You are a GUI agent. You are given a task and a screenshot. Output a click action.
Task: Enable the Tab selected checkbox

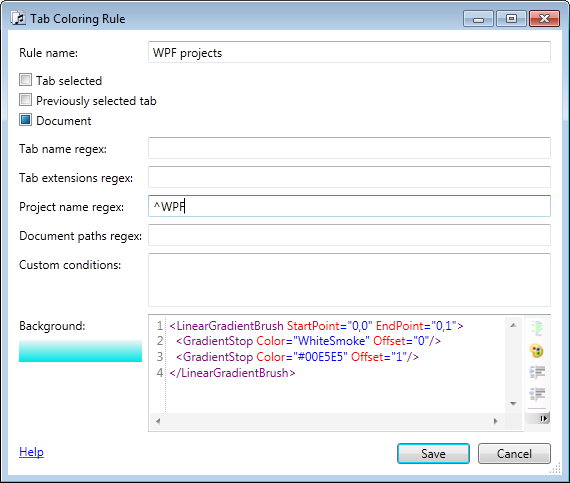pos(25,80)
